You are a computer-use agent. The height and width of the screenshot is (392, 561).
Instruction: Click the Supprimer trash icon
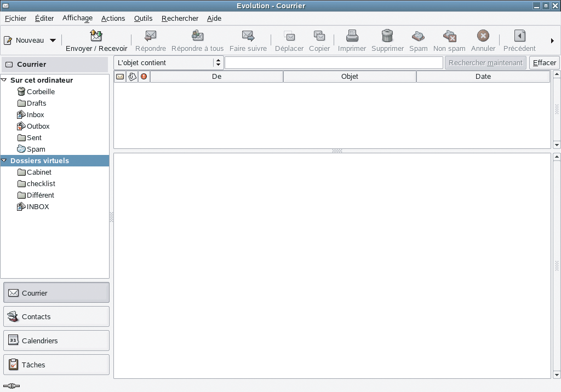pyautogui.click(x=387, y=37)
